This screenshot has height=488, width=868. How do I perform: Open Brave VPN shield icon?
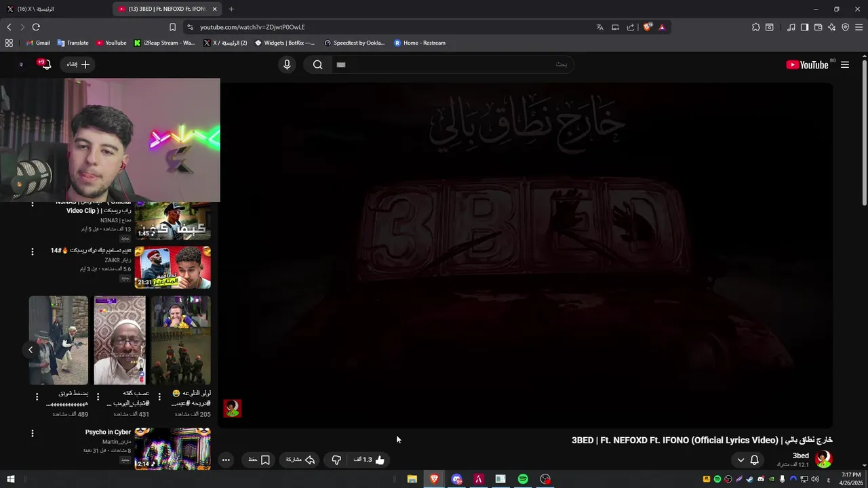tap(845, 27)
